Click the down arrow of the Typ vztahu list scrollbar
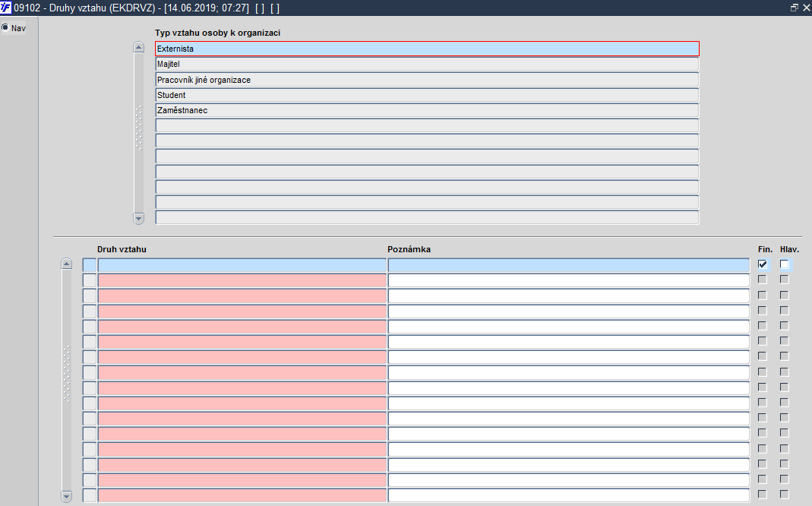Screen dimensions: 812x506 (x=138, y=219)
